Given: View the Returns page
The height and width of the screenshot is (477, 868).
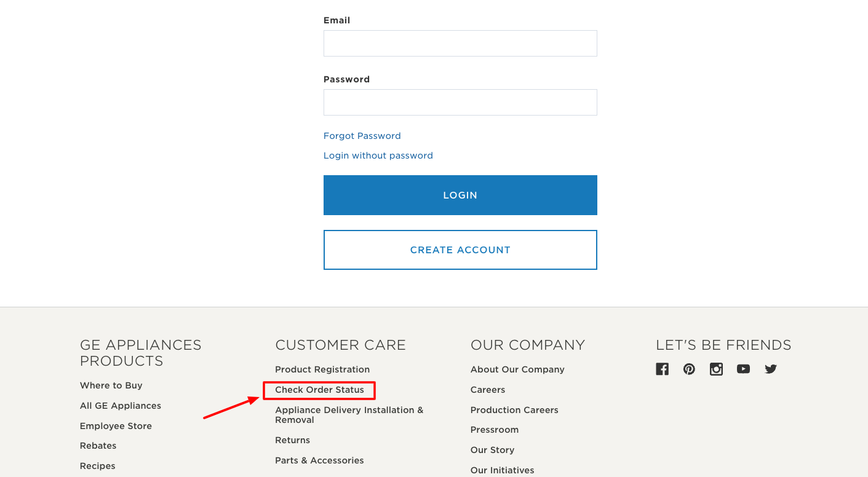Looking at the screenshot, I should click(292, 440).
